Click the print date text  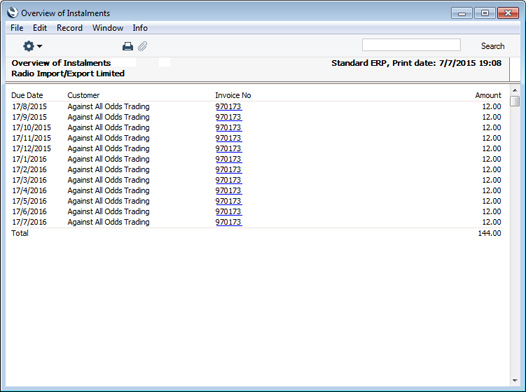click(x=416, y=63)
